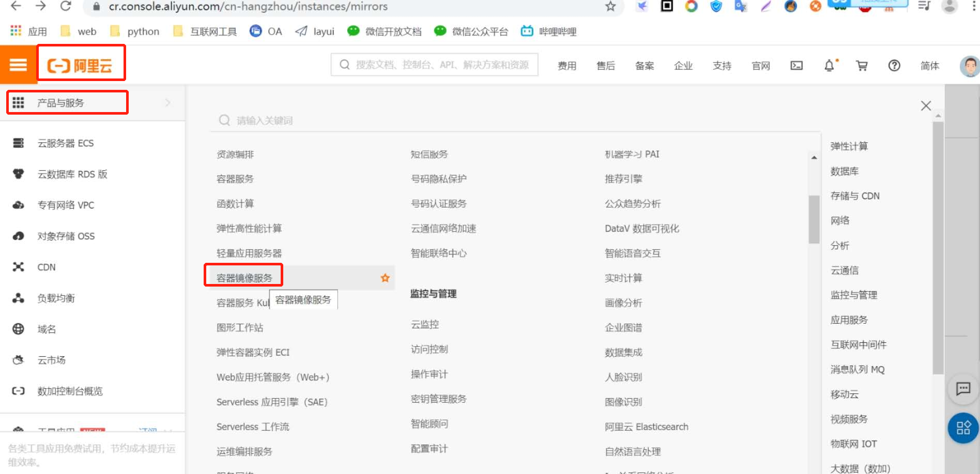The image size is (980, 474).
Task: Select the 云服务器 ECS sidebar icon
Action: tap(19, 143)
